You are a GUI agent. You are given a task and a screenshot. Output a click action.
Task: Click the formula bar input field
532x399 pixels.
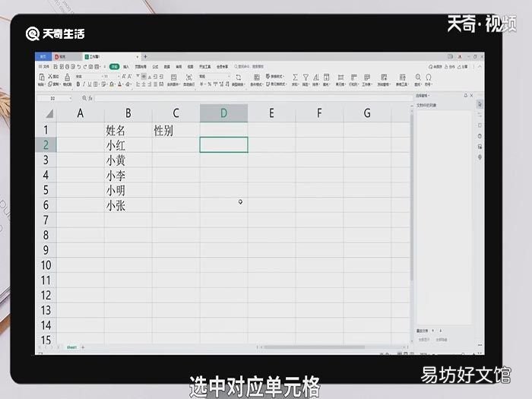253,98
